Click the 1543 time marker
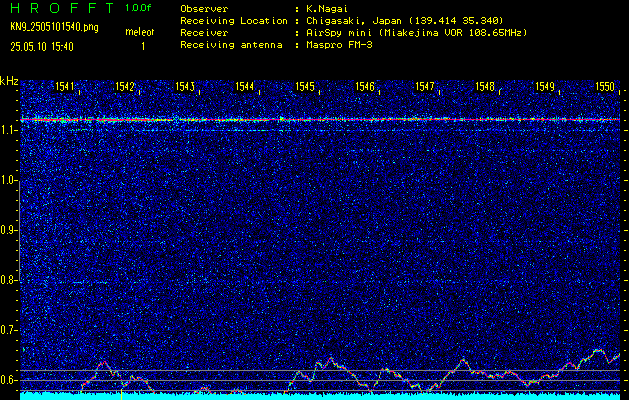629x400 pixels. 185,86
